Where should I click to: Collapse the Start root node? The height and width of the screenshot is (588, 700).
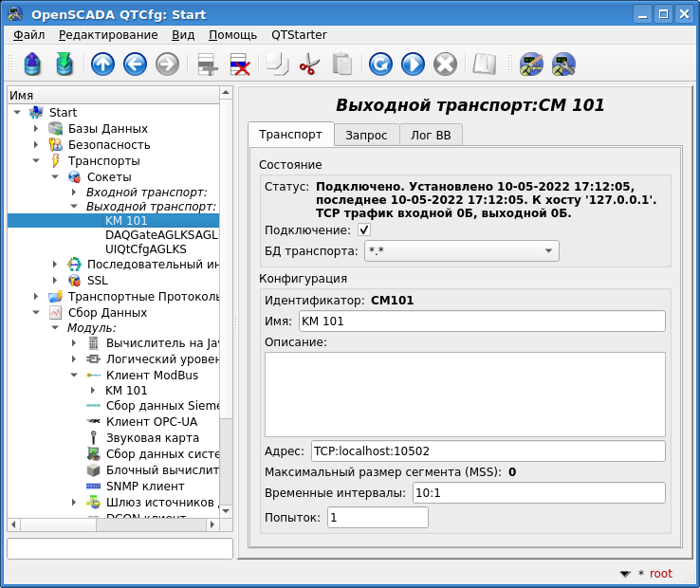[17, 112]
